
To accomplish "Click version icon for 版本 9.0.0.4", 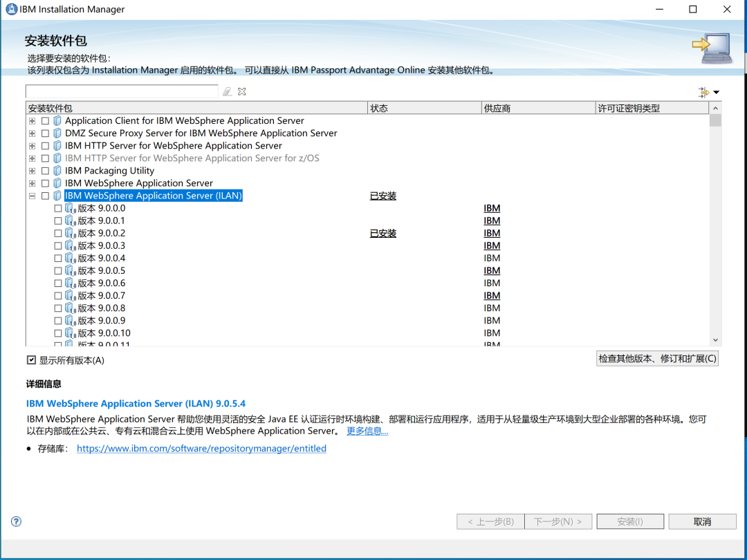I will click(71, 258).
